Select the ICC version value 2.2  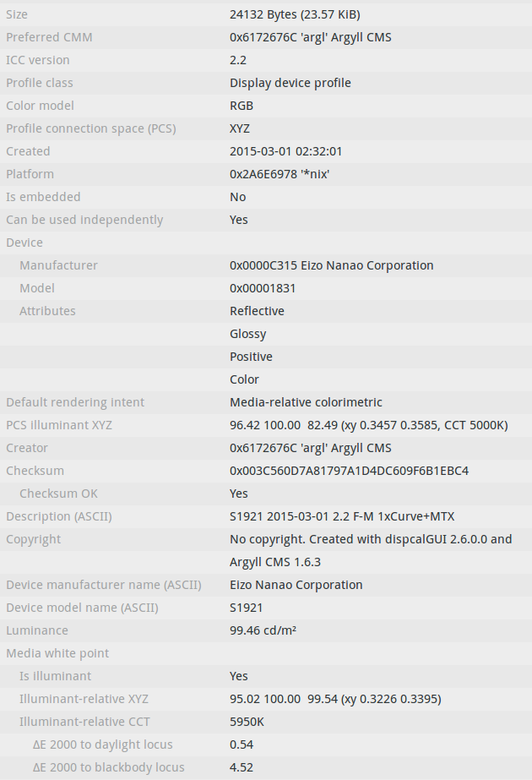pyautogui.click(x=238, y=60)
